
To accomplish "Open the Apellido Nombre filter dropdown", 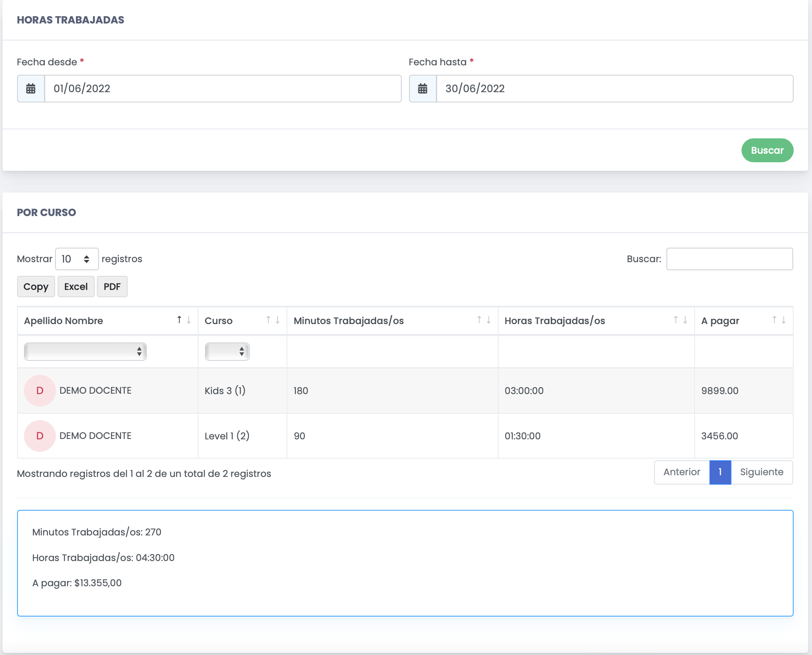I will point(85,351).
